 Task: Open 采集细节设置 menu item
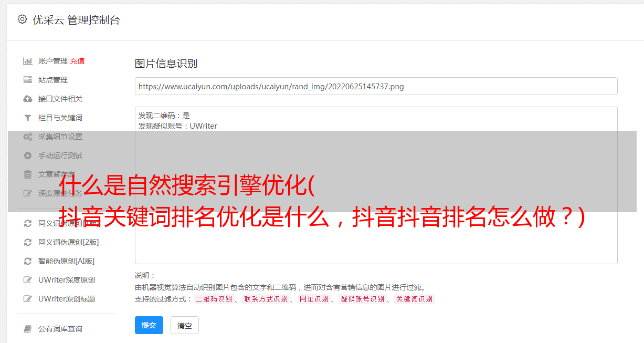tap(60, 137)
